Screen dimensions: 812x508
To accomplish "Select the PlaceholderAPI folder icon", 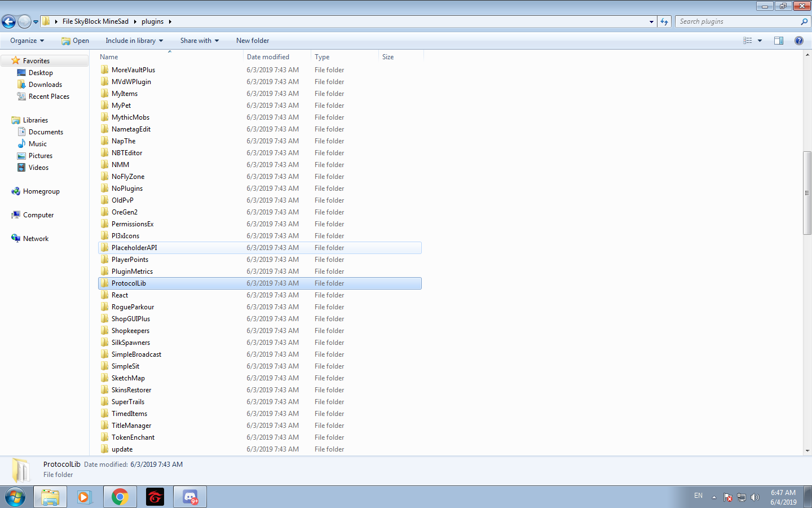I will 105,247.
